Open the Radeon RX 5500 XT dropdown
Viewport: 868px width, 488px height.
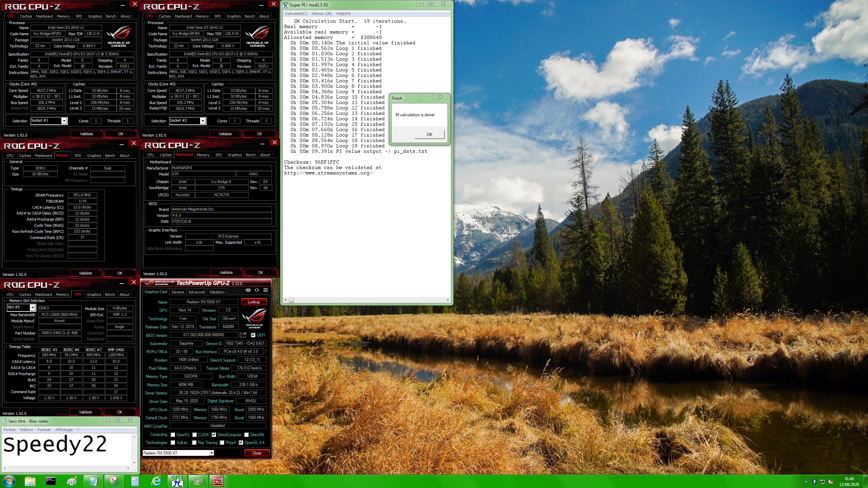pyautogui.click(x=178, y=453)
